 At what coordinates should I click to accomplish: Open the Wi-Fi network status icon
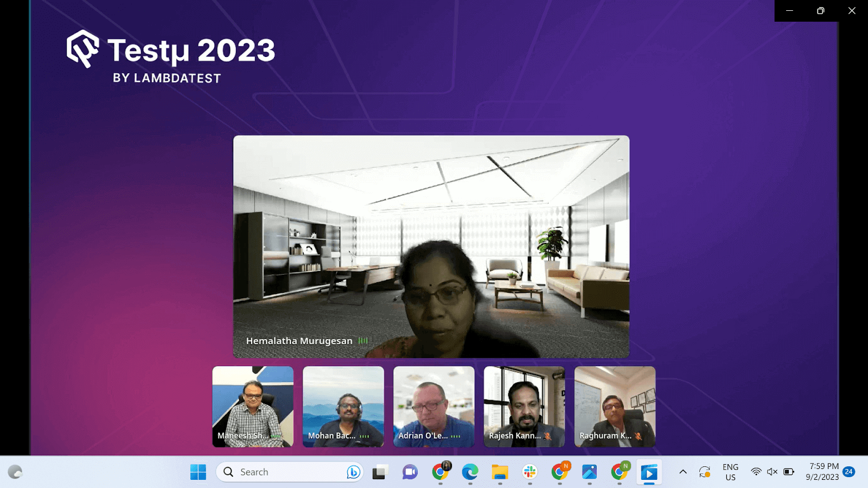point(756,472)
